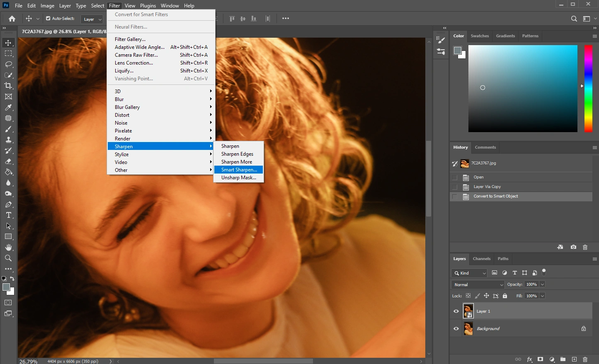Open the Search icon at top right
Image resolution: width=599 pixels, height=364 pixels.
point(574,19)
